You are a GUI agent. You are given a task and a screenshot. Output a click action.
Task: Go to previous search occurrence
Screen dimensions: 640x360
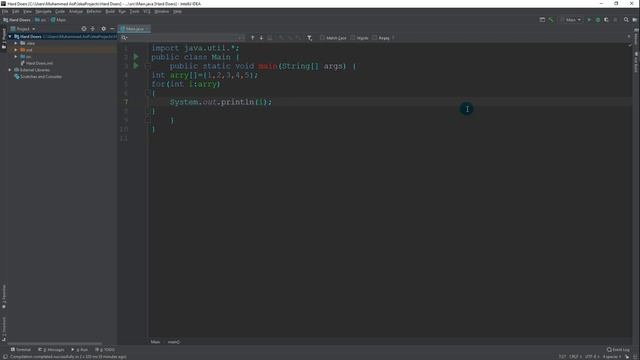point(252,38)
